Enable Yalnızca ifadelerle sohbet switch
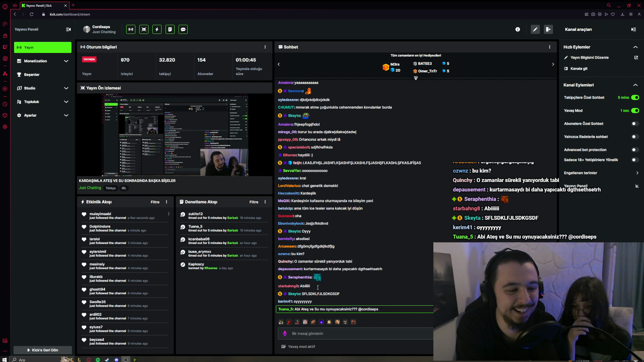Screen dimensions: 644x362 [635, 137]
